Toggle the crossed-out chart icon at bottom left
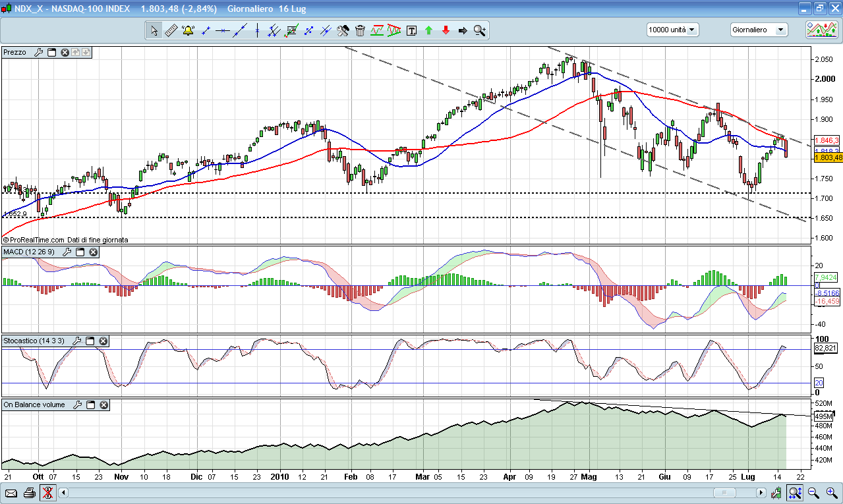This screenshot has width=843, height=504. 47,492
